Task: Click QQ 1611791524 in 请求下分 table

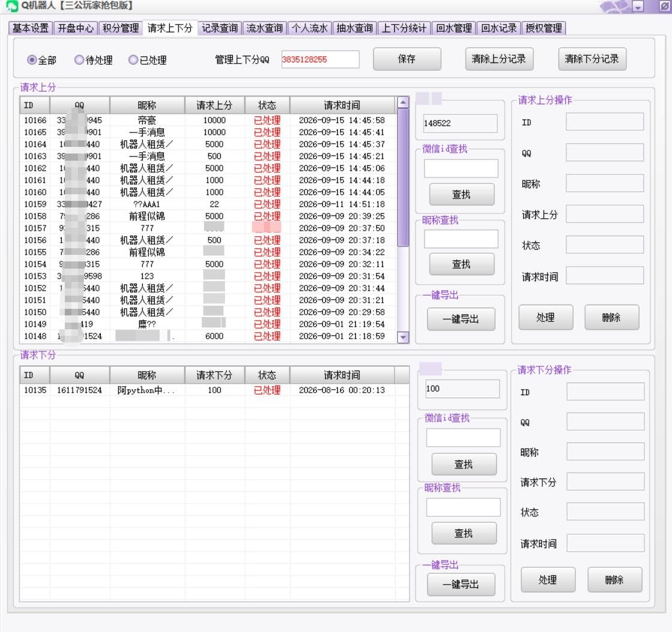Action: pos(79,390)
